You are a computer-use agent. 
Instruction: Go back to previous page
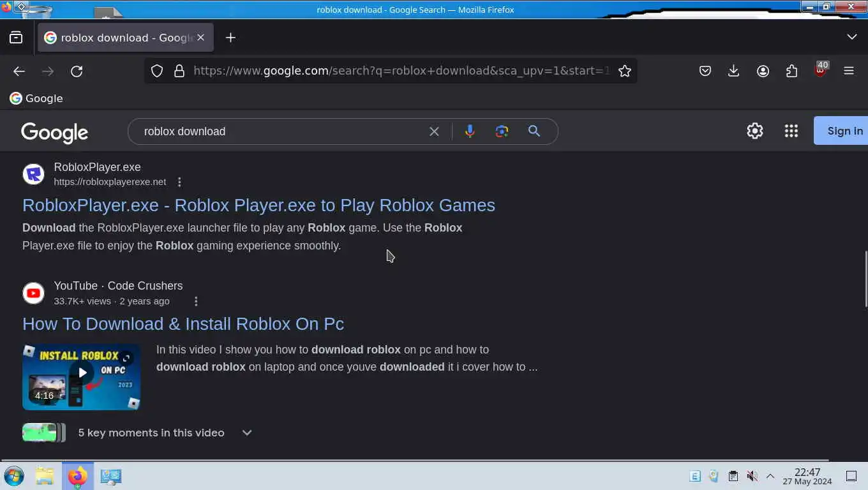click(x=19, y=71)
